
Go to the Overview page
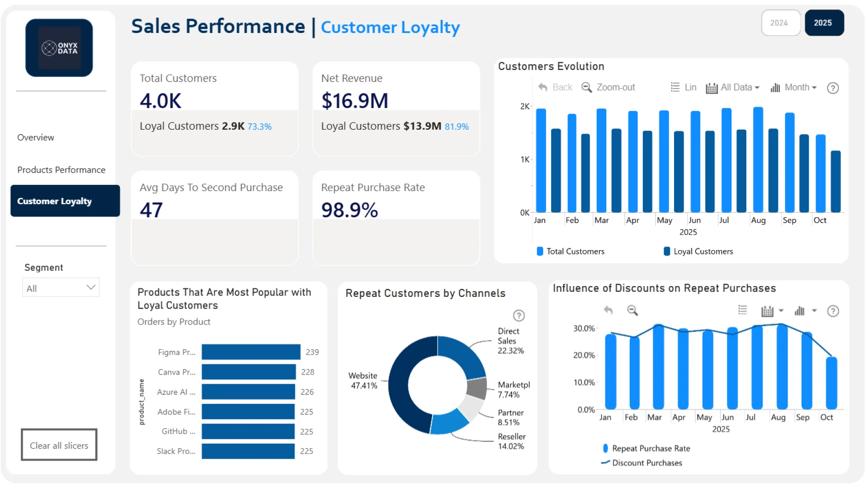pos(36,137)
